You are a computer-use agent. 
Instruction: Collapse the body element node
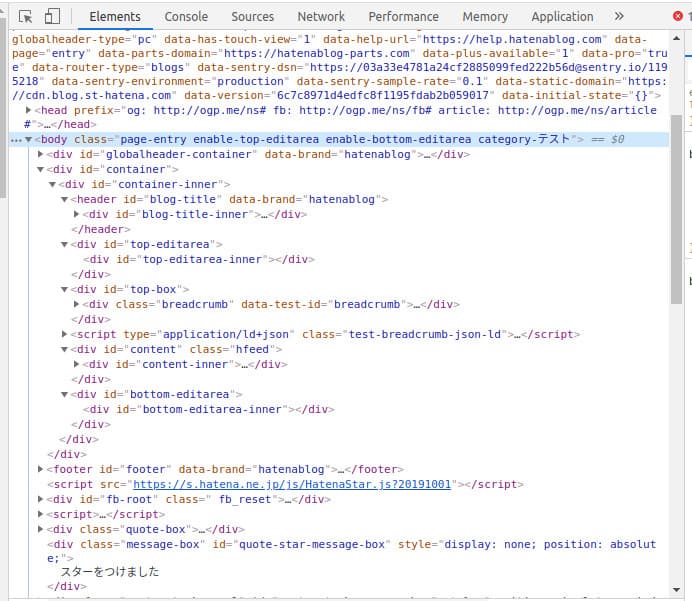(x=29, y=139)
